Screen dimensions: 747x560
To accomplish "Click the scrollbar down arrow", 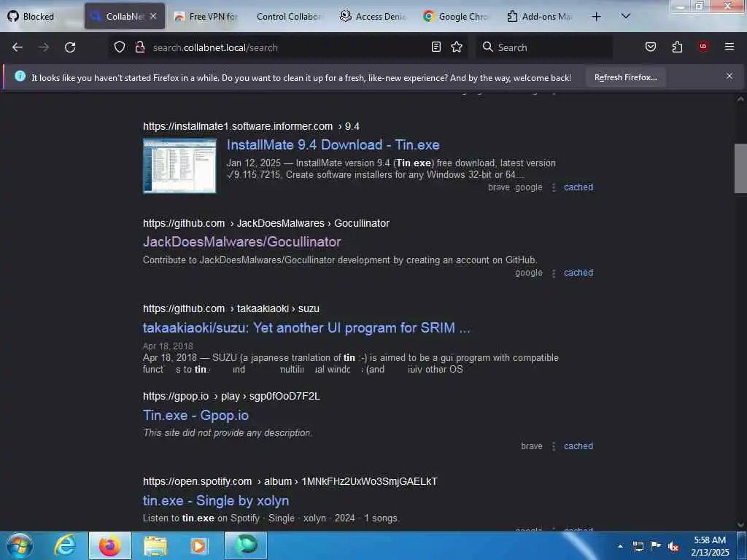I will pos(740,525).
